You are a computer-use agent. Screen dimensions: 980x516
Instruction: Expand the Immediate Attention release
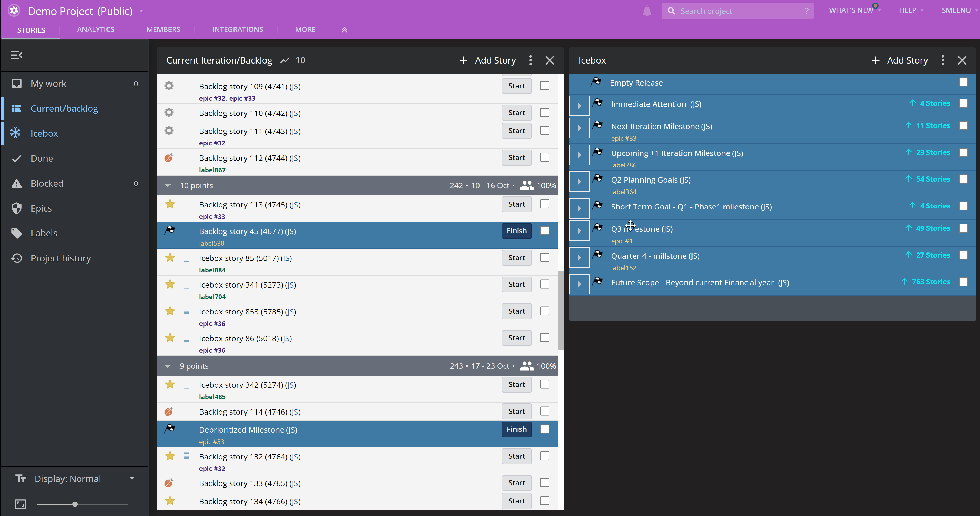coord(579,106)
